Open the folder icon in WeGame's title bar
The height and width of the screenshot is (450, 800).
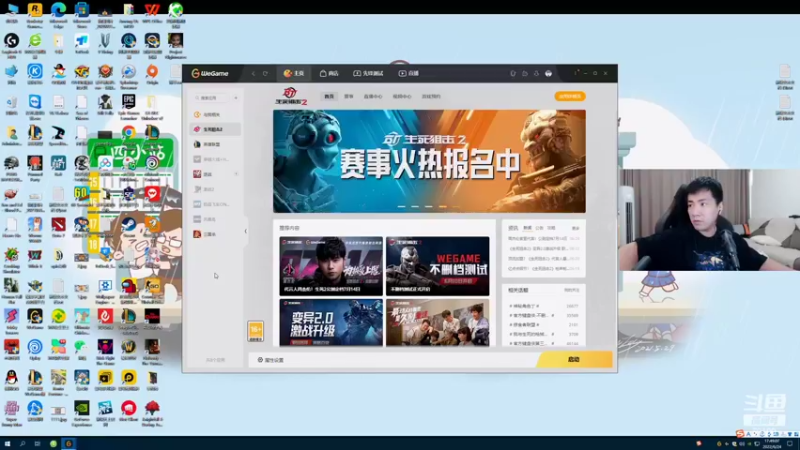(524, 73)
